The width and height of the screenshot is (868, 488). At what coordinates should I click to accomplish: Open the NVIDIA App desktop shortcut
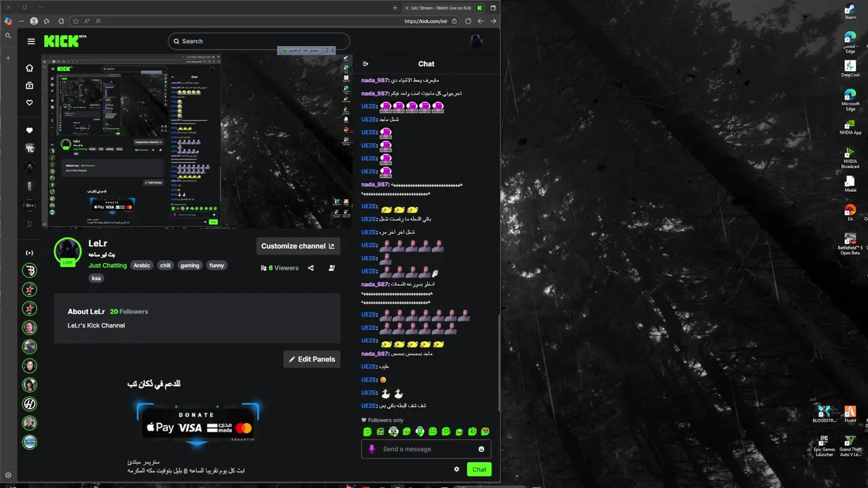(850, 128)
